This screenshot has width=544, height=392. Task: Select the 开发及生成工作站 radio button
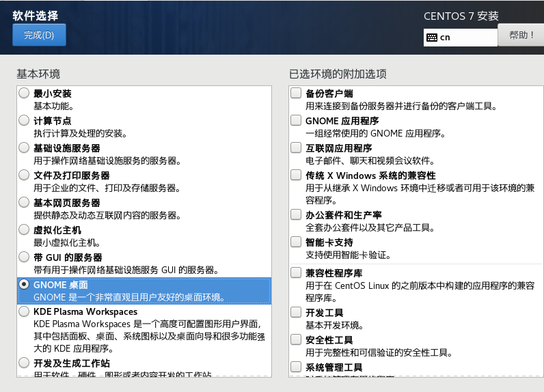pos(24,363)
